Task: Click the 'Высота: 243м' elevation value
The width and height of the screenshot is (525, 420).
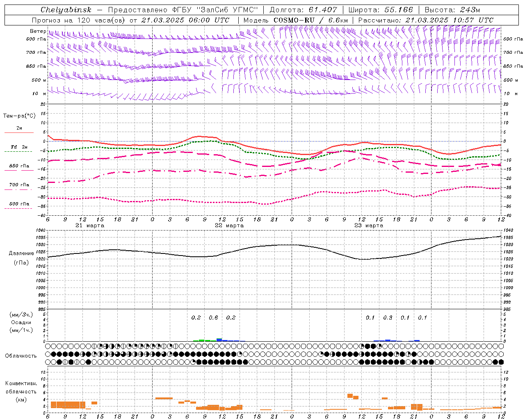Action: [452, 10]
